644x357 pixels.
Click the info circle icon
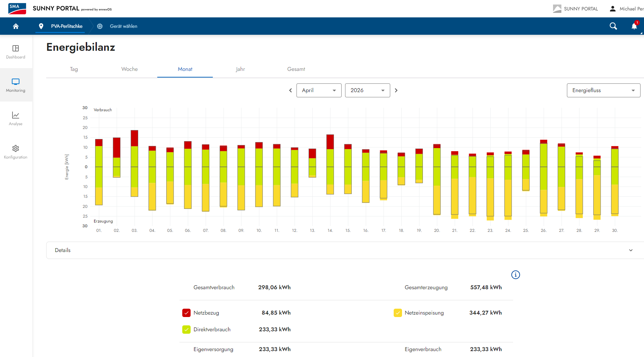(516, 275)
